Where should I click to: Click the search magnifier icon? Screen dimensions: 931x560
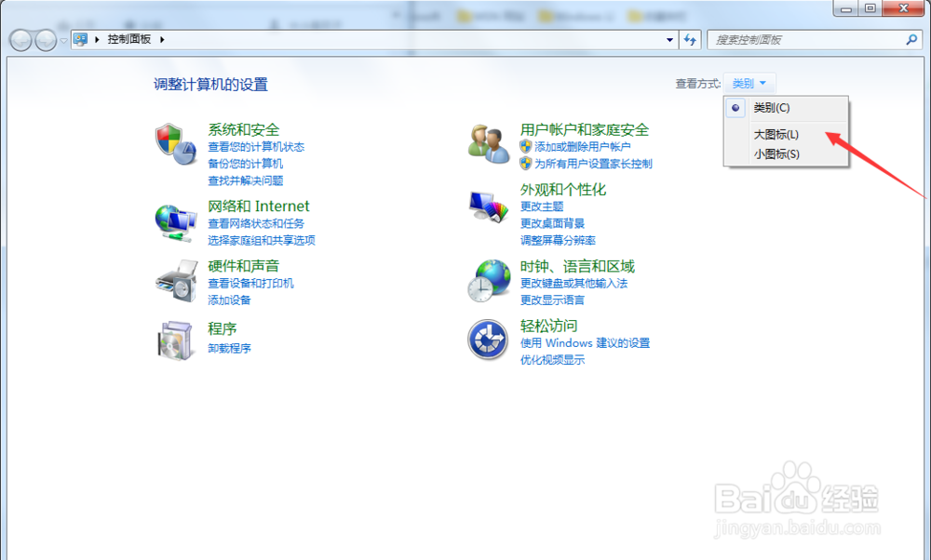tap(911, 40)
